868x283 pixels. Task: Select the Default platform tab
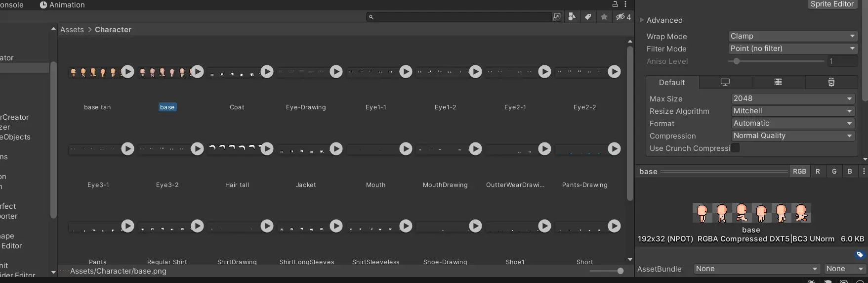[671, 83]
